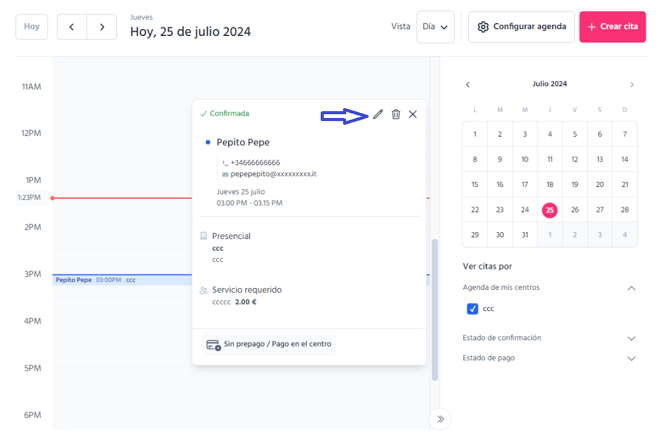Screen dimensions: 670x434
Task: Collapse Agenda de mis centros section
Action: coord(631,288)
